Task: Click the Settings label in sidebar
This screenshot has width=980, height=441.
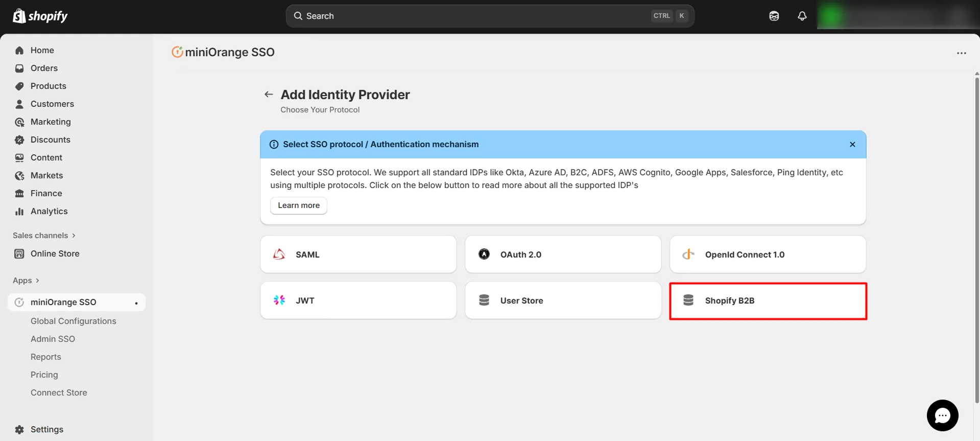Action: pos(47,429)
